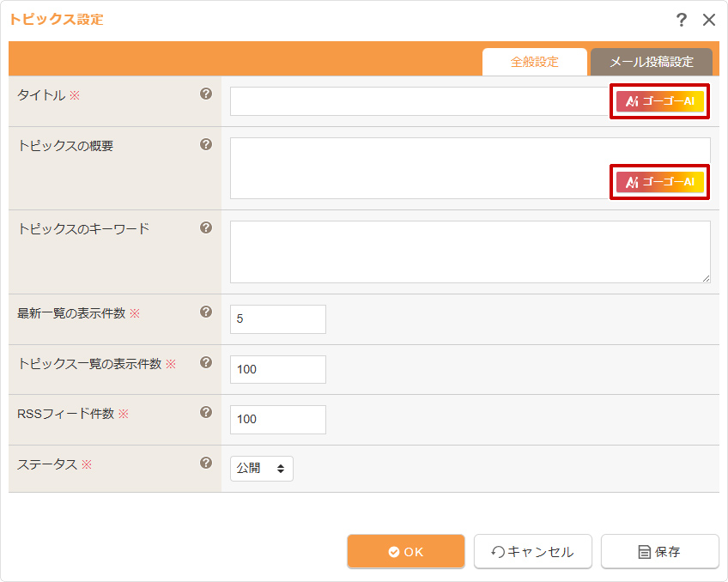Click the RSSフィード件数 input field
The width and height of the screenshot is (728, 582).
point(278,419)
